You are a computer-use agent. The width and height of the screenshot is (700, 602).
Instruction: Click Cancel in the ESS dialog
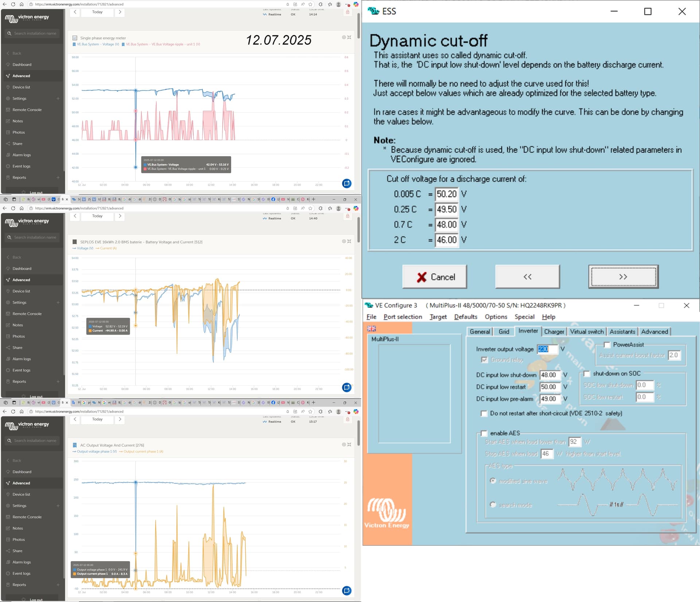[x=435, y=277]
